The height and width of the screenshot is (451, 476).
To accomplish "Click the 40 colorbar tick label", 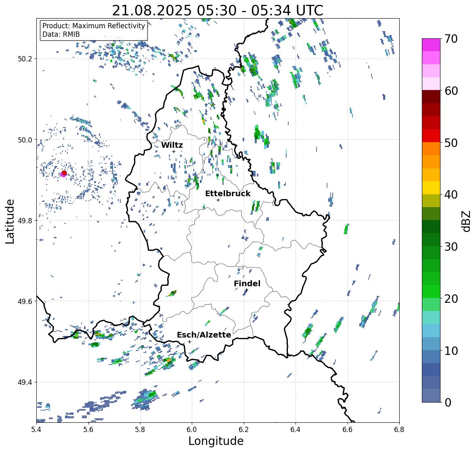I will (x=451, y=195).
